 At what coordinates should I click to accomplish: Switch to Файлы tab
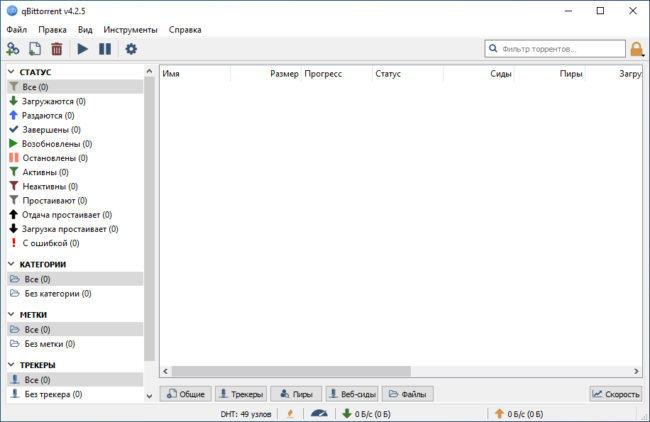(407, 394)
